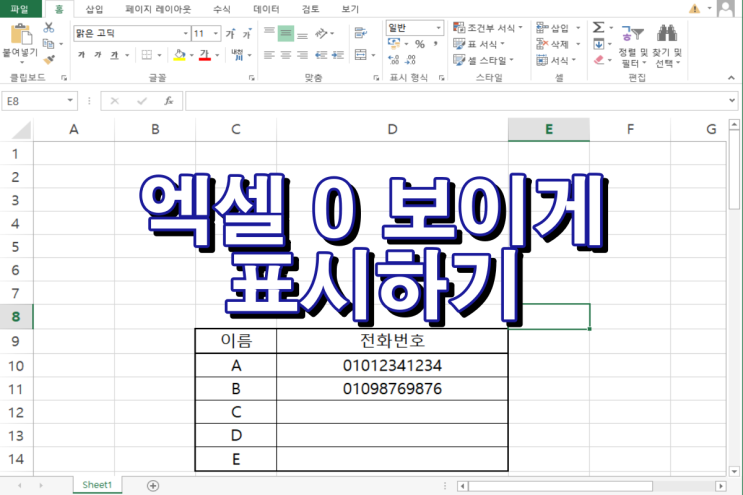
Task: Open font color dropdown arrow
Action: pos(217,55)
